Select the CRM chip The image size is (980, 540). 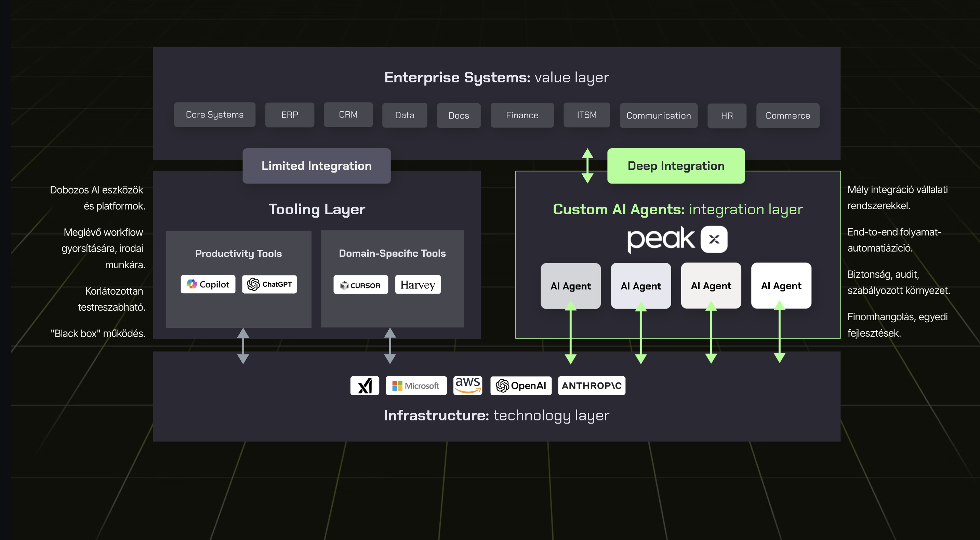coord(348,114)
